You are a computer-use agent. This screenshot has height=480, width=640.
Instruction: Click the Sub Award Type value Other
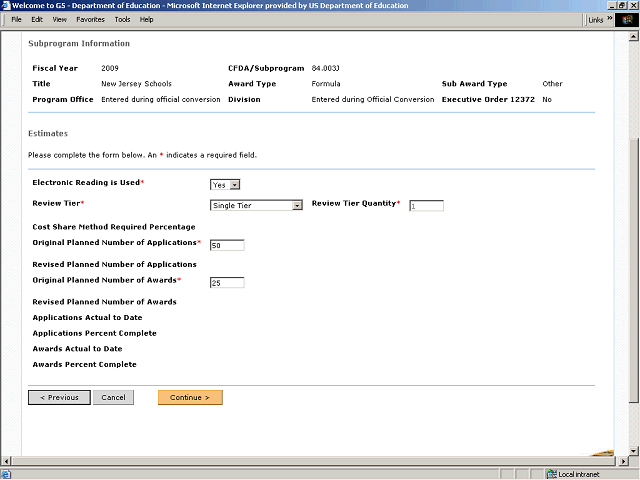click(x=552, y=84)
